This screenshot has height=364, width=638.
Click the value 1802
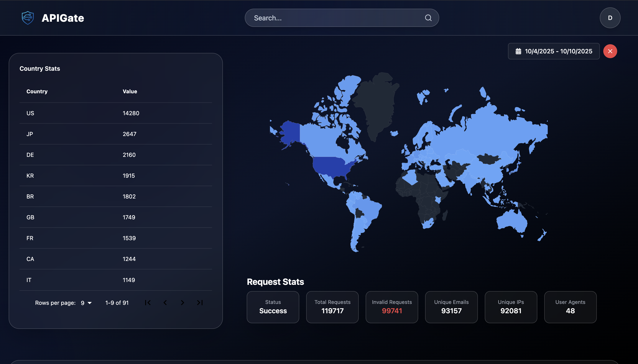pos(129,196)
